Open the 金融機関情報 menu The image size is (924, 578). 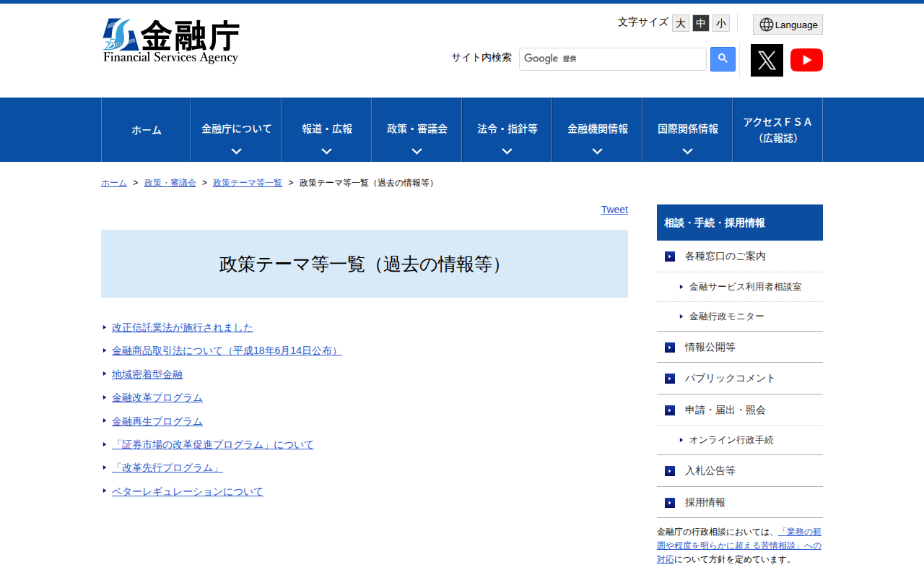(598, 129)
